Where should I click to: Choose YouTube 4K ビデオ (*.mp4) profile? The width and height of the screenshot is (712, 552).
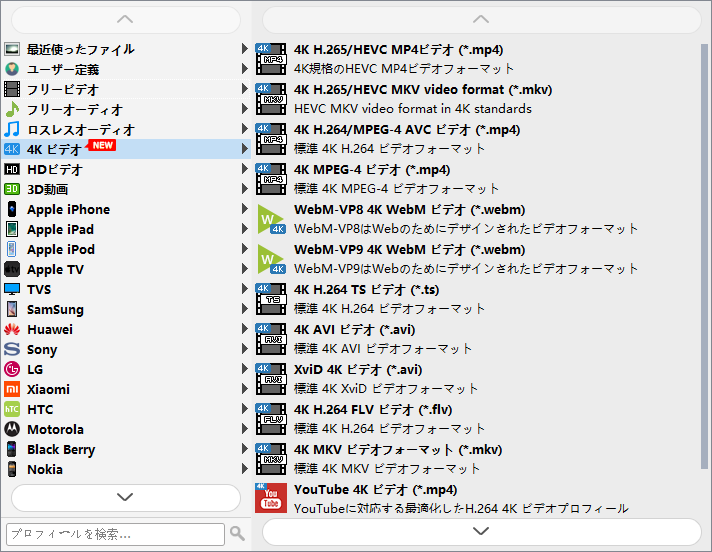coord(477,498)
